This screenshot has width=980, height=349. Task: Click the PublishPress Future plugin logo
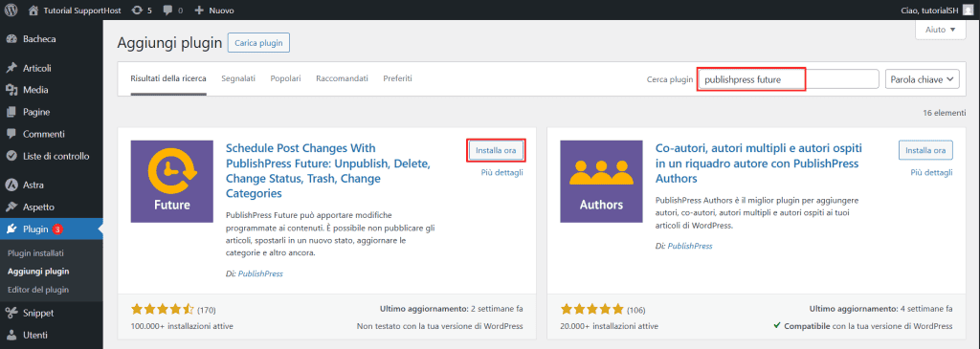(172, 181)
